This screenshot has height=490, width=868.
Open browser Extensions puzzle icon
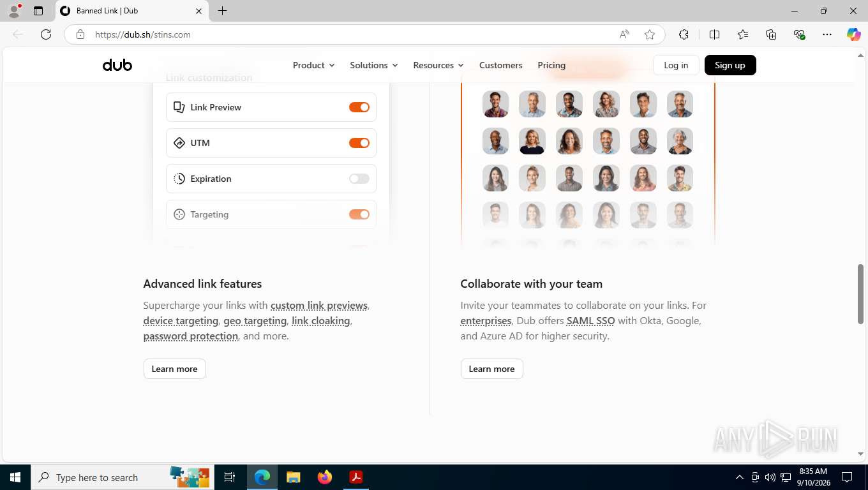[684, 34]
